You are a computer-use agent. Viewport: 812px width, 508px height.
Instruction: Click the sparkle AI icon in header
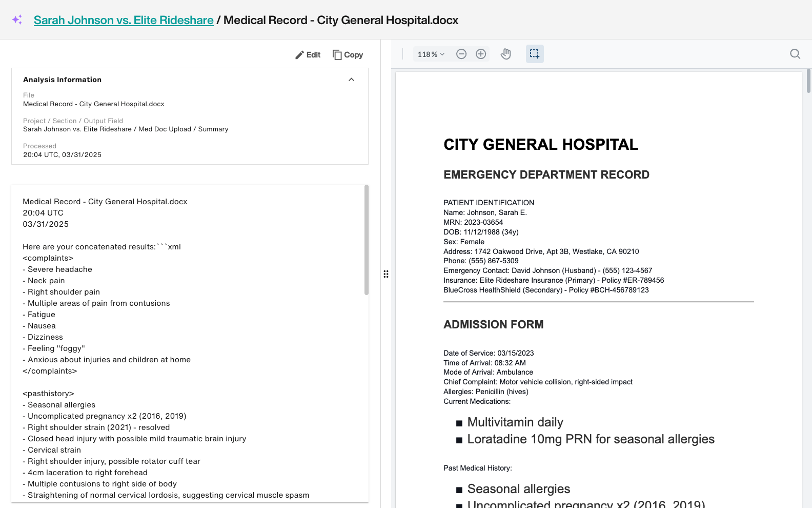point(17,20)
